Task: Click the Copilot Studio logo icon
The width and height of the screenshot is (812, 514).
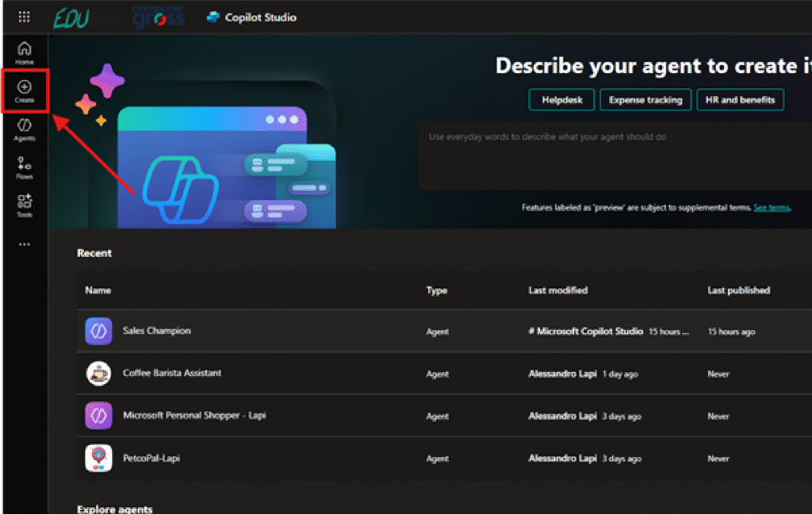Action: [213, 17]
